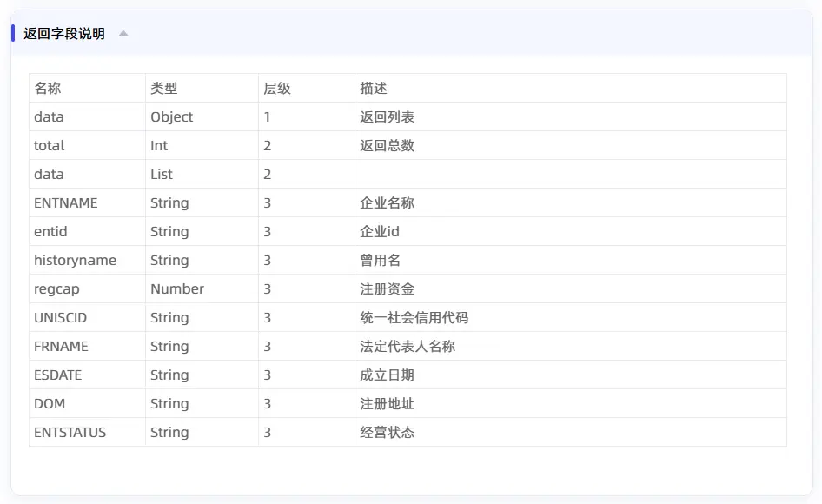Click the FRNAME field name
The width and height of the screenshot is (822, 504).
pyautogui.click(x=60, y=346)
